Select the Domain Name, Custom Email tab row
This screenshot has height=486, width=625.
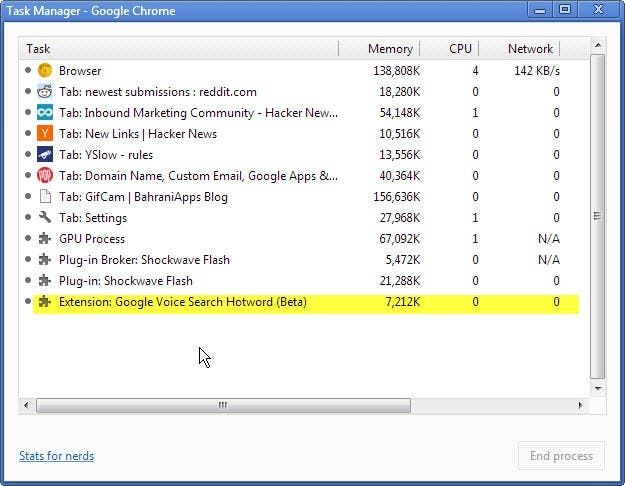tap(306, 176)
